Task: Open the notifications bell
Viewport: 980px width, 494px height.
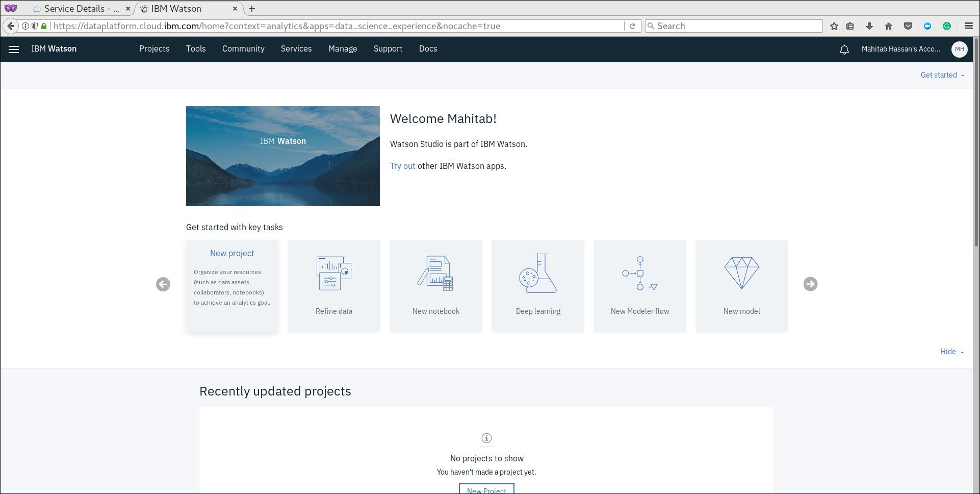Action: pos(844,50)
